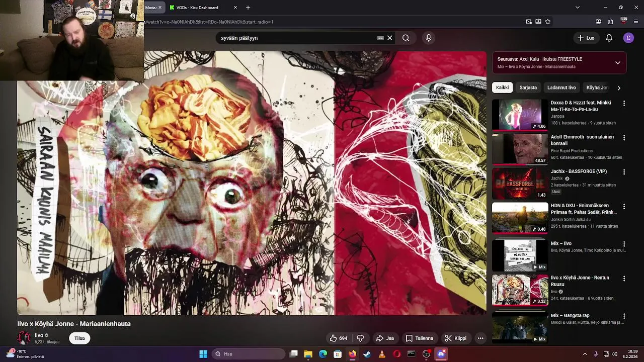The width and height of the screenshot is (644, 362).
Task: Select the Köyhä Jonne filter chip
Action: point(597,87)
